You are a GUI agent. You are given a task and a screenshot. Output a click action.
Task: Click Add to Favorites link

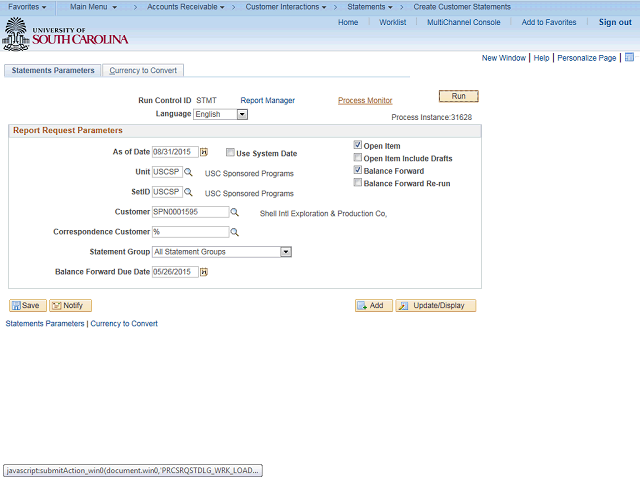[549, 22]
